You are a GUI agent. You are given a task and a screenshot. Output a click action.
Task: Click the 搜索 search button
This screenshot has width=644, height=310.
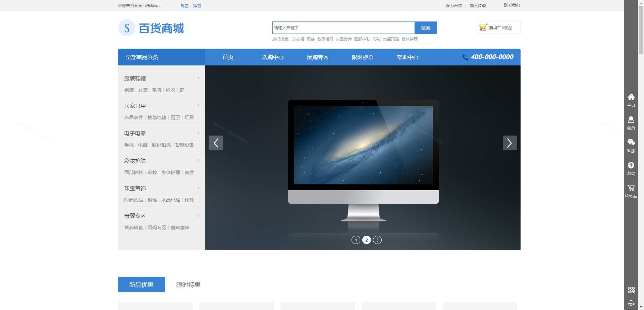click(x=426, y=28)
